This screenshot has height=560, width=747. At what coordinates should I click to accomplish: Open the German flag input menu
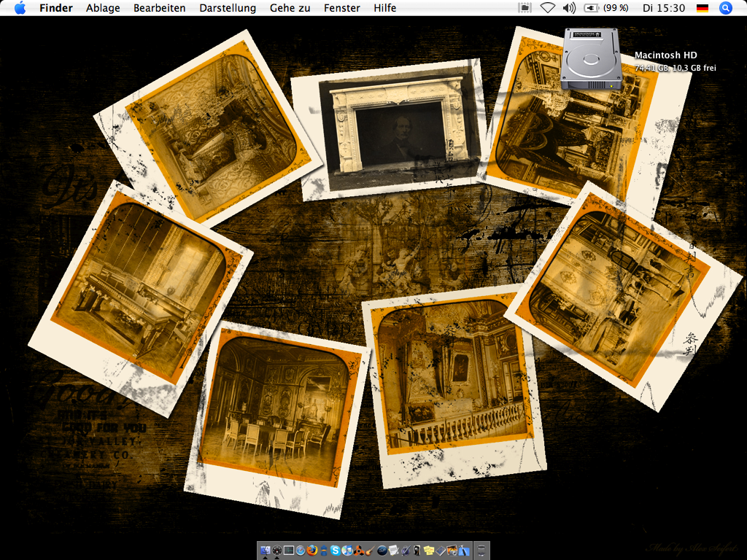coord(703,8)
